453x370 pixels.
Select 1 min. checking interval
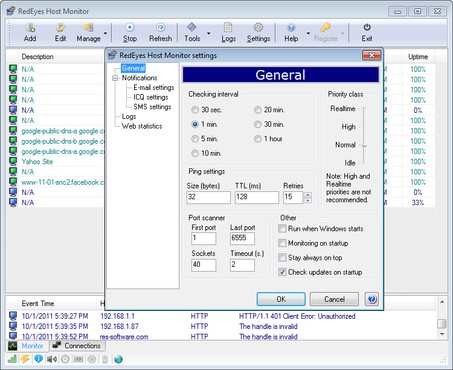point(195,124)
